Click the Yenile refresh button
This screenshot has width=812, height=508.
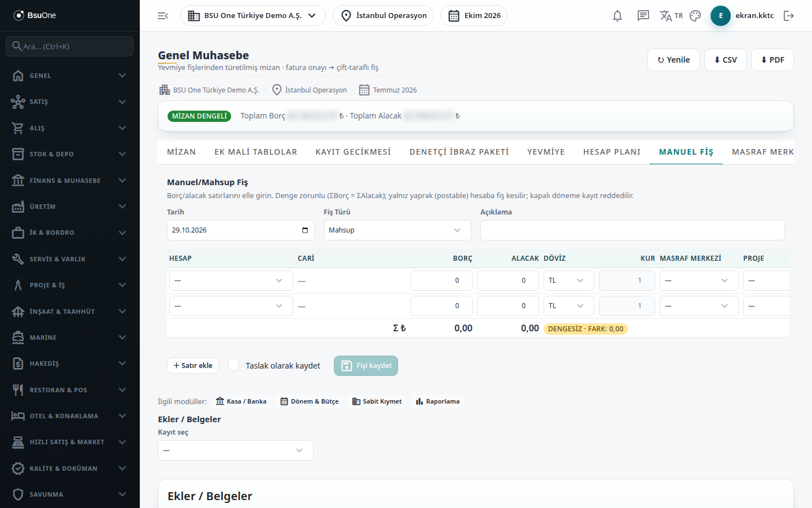tap(673, 60)
